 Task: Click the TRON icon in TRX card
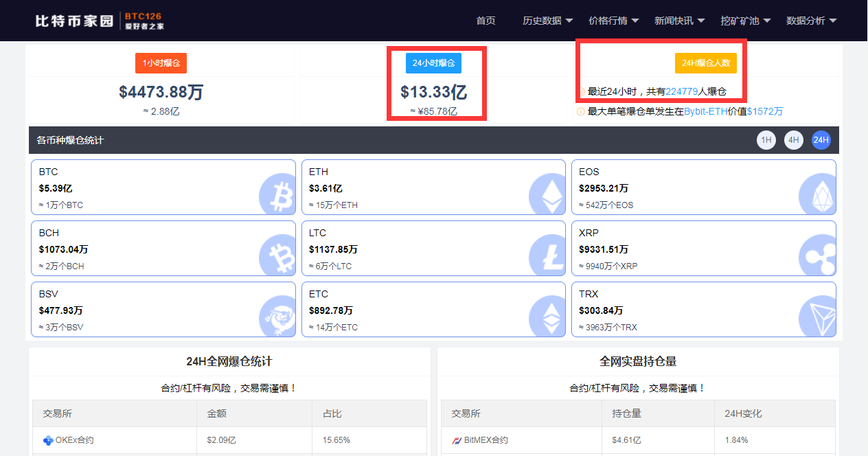[818, 317]
